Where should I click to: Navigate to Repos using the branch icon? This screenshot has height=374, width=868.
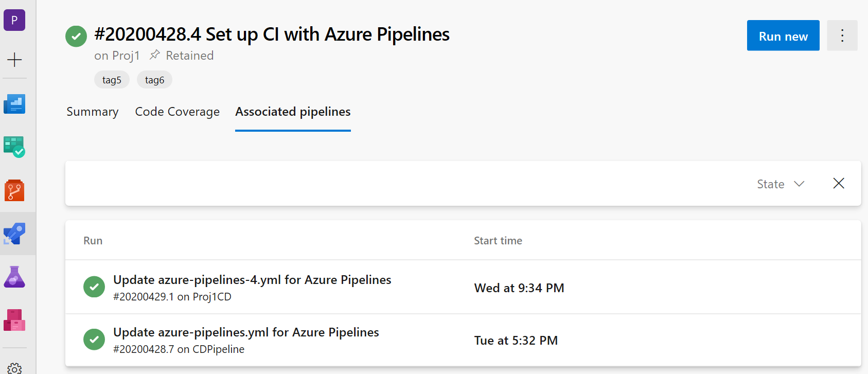(x=14, y=190)
